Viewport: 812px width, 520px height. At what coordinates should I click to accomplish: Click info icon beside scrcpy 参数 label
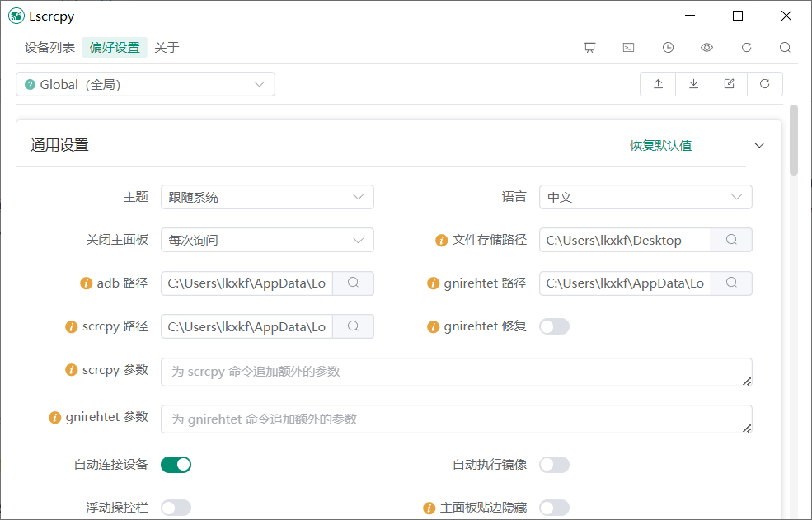(72, 370)
